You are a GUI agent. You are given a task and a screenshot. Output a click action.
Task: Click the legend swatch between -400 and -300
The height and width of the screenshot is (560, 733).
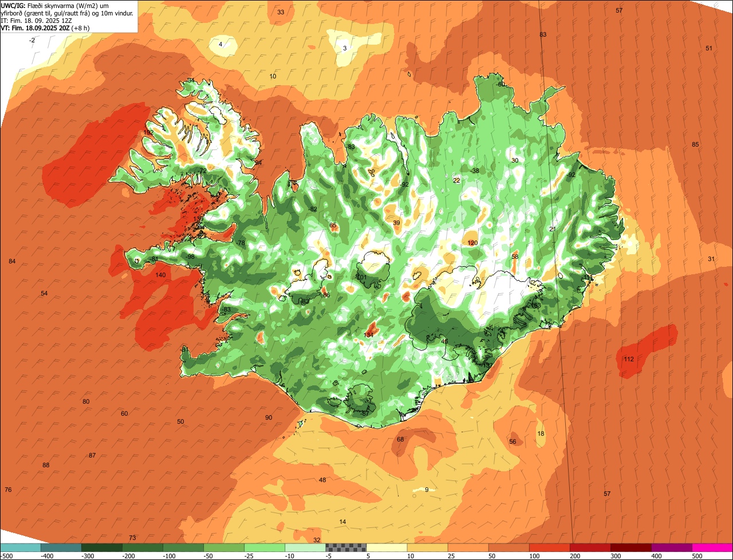(61, 547)
